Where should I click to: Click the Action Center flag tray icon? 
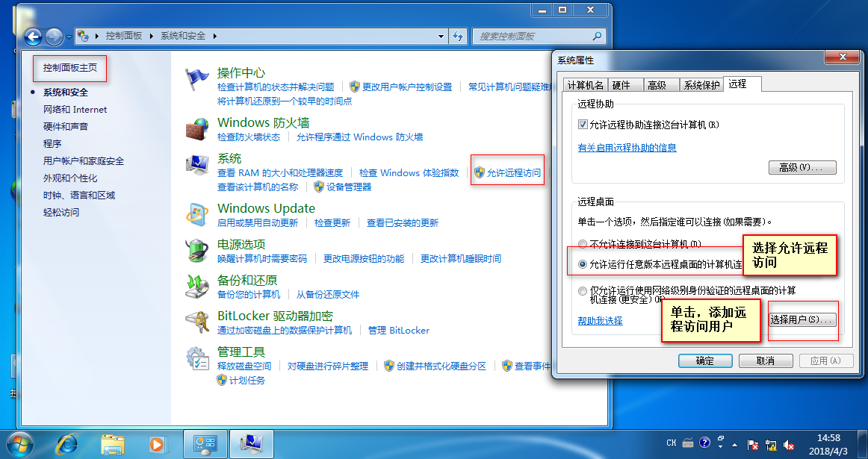752,445
